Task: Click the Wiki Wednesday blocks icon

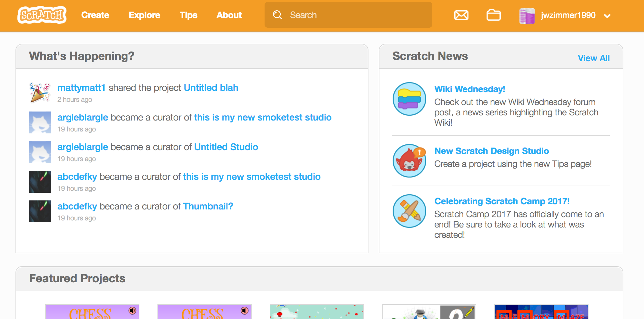Action: click(409, 99)
